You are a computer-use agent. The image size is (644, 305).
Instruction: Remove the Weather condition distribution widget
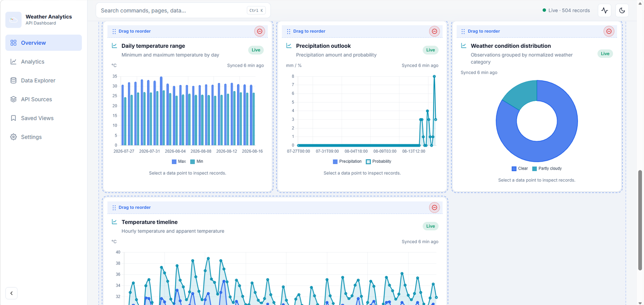(x=609, y=31)
